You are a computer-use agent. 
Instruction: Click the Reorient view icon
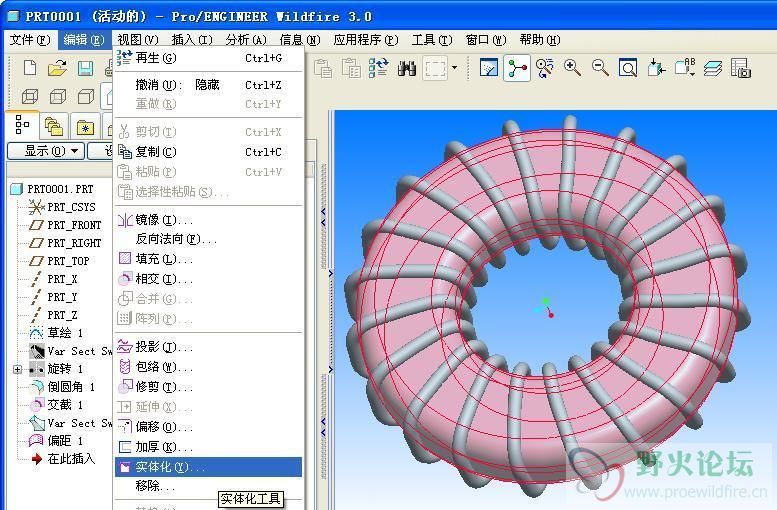(656, 68)
